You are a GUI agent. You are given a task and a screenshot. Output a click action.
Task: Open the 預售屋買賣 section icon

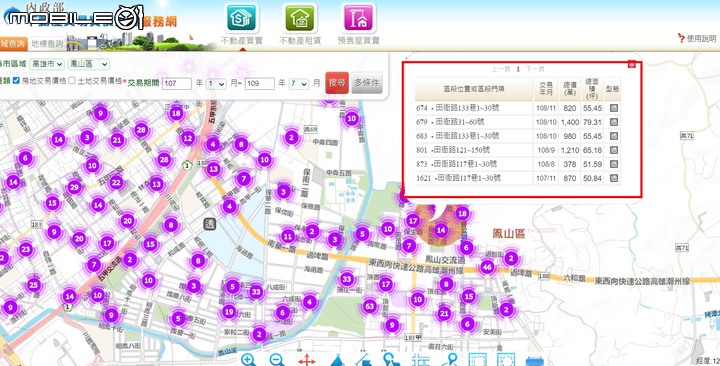click(x=358, y=18)
